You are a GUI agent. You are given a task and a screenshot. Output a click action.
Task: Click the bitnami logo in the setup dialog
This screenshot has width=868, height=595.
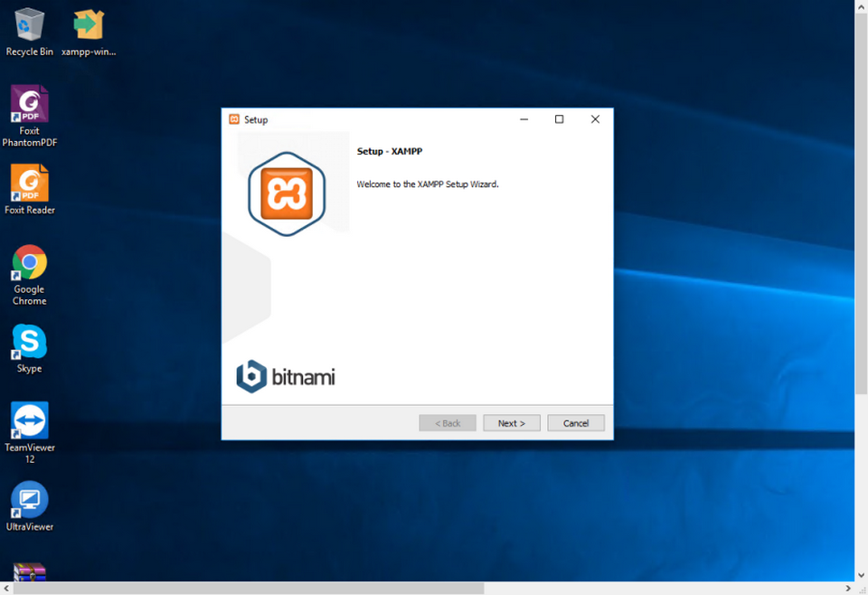[286, 376]
